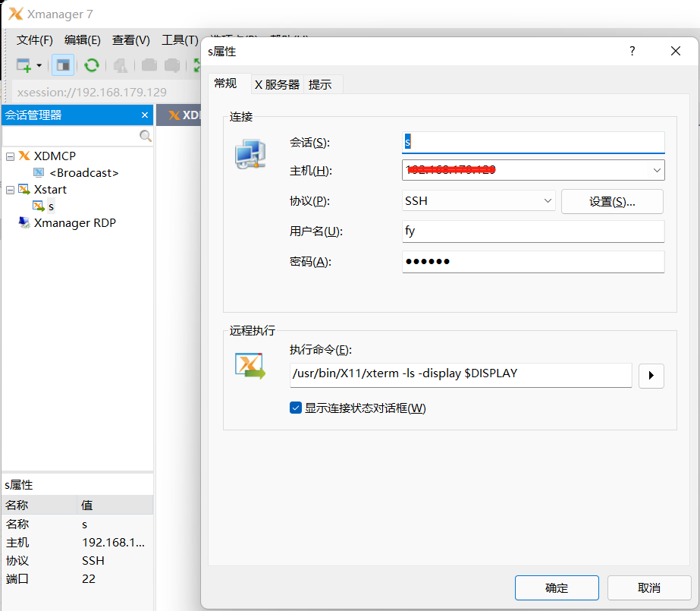Click the 值 column header in properties

(x=115, y=505)
